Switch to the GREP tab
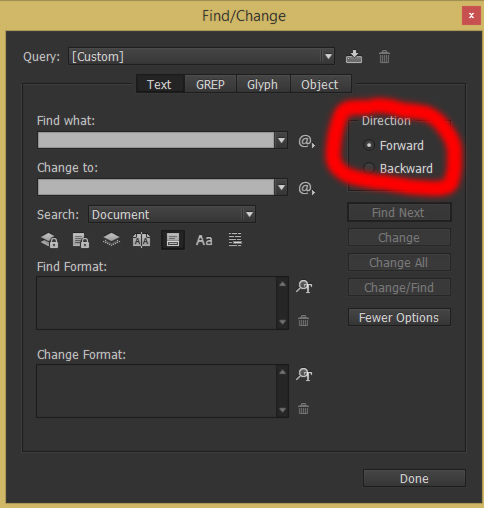484x508 pixels. (x=210, y=84)
